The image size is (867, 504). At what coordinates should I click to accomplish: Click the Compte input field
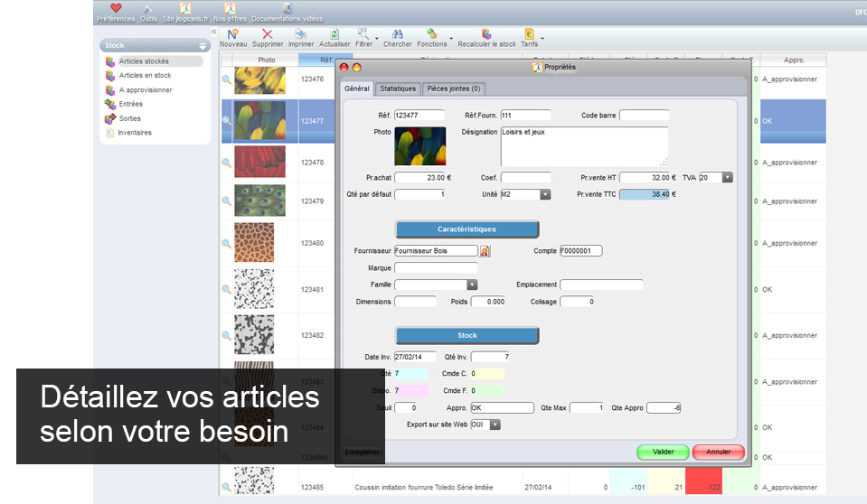point(581,251)
